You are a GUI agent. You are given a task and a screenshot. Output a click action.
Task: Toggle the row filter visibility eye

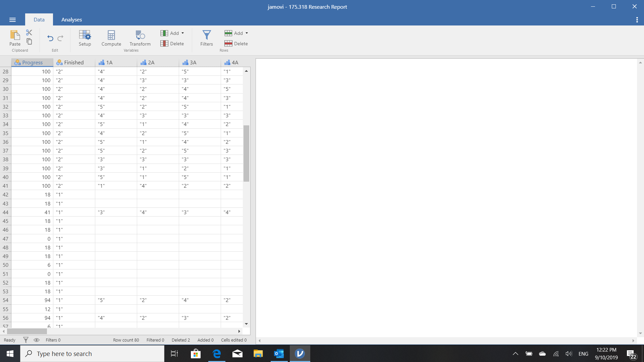37,340
